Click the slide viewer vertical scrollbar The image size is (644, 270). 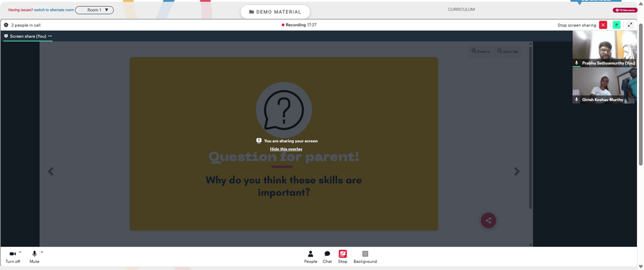click(530, 128)
